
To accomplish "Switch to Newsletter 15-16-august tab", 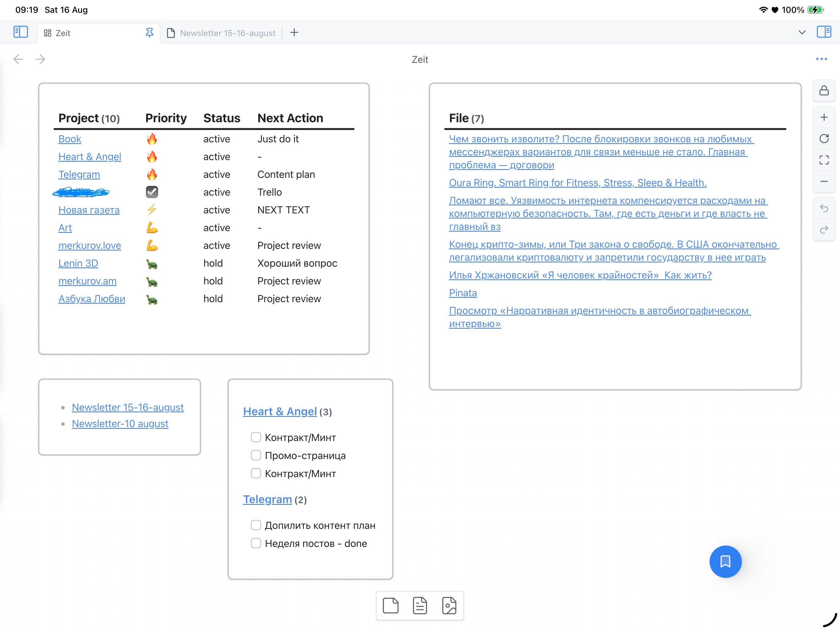I will coord(227,33).
